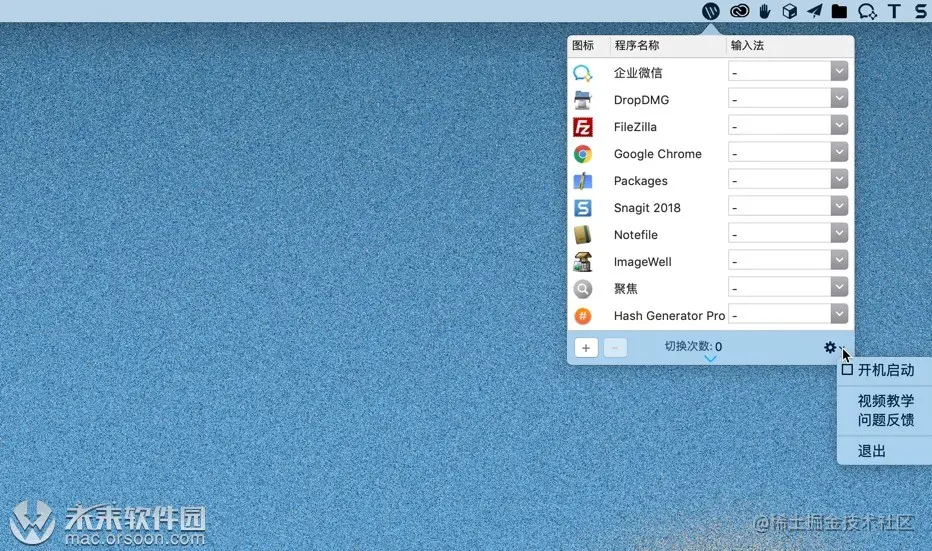The height and width of the screenshot is (551, 932).
Task: Click the chat bubble menu bar icon
Action: pyautogui.click(x=867, y=11)
